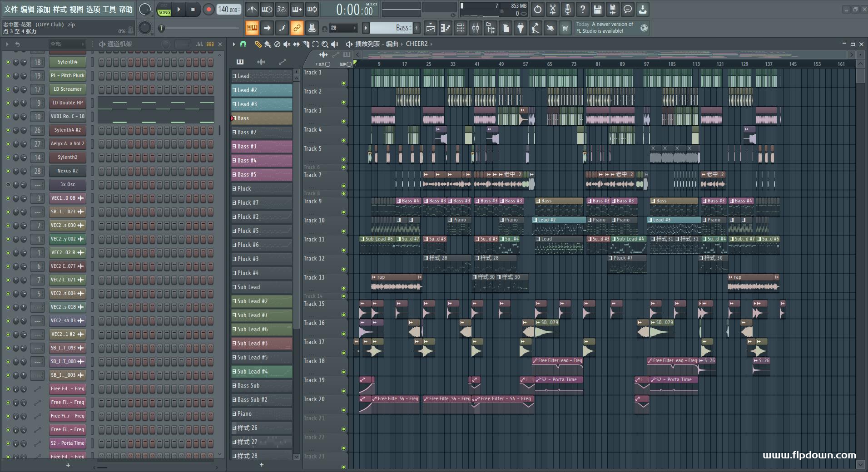This screenshot has width=868, height=472.
Task: Open the plugin picker plug icon
Action: click(521, 28)
